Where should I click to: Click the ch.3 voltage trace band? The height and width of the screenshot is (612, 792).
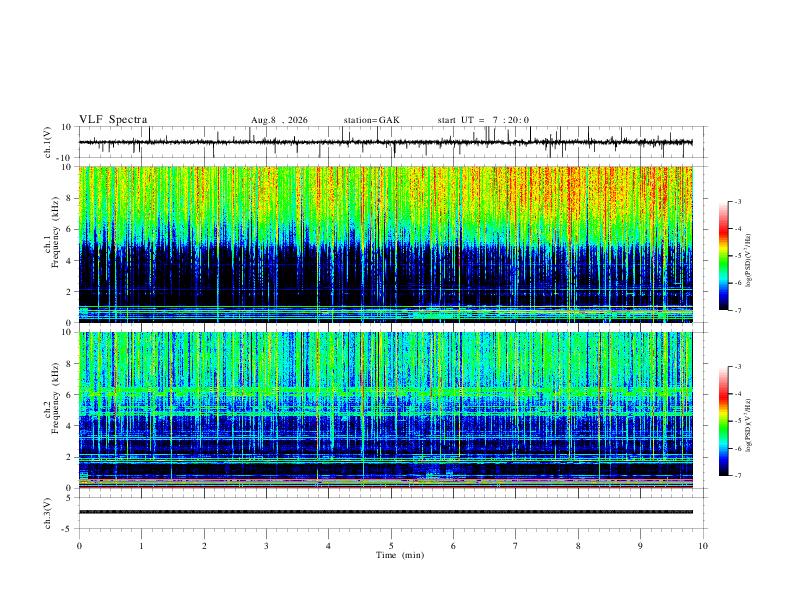point(385,512)
